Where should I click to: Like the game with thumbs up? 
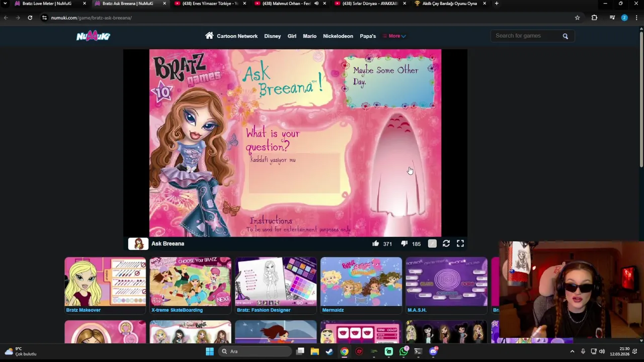(x=375, y=243)
